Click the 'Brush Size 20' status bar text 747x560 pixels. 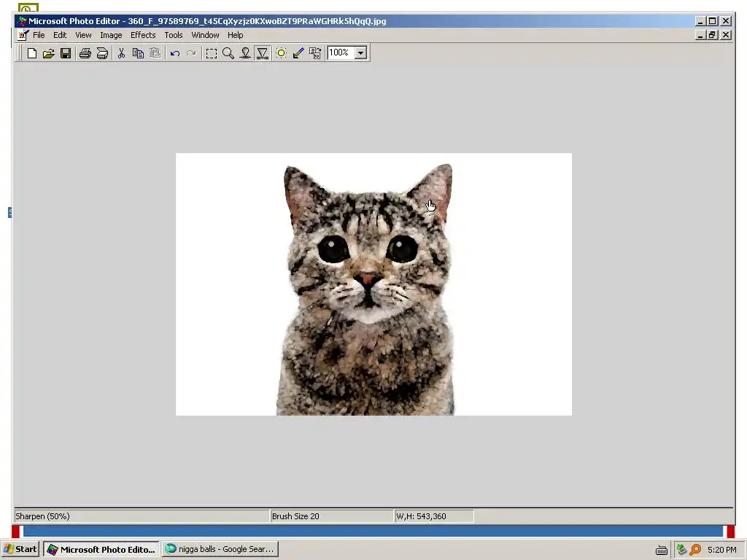(295, 516)
